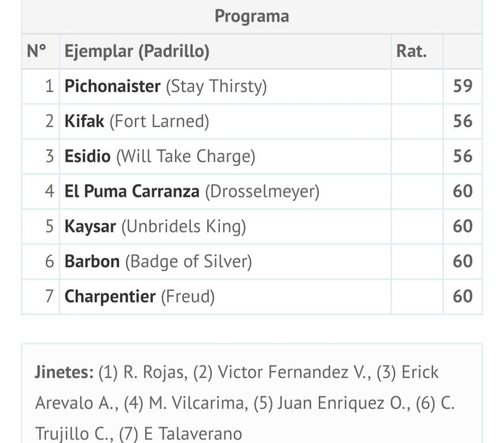Open the Pichonaister horse entry
504x443 pixels.
click(112, 87)
